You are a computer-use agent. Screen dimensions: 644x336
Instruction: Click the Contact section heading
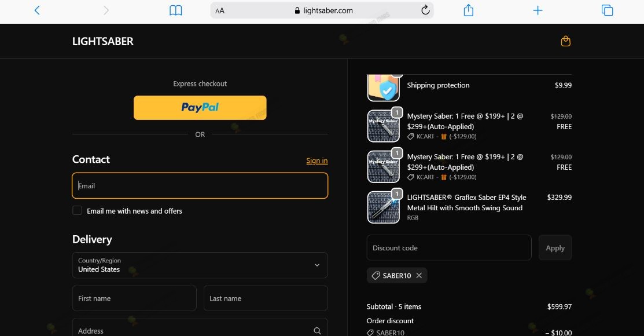coord(91,159)
